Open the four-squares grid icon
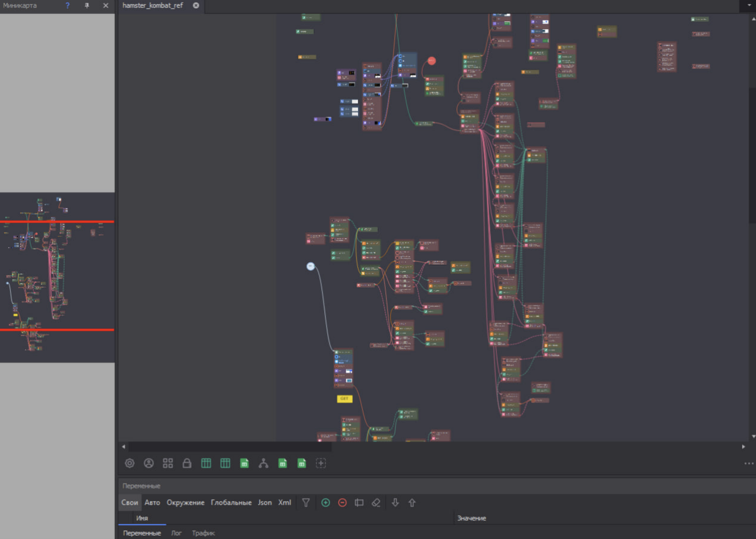 (168, 463)
